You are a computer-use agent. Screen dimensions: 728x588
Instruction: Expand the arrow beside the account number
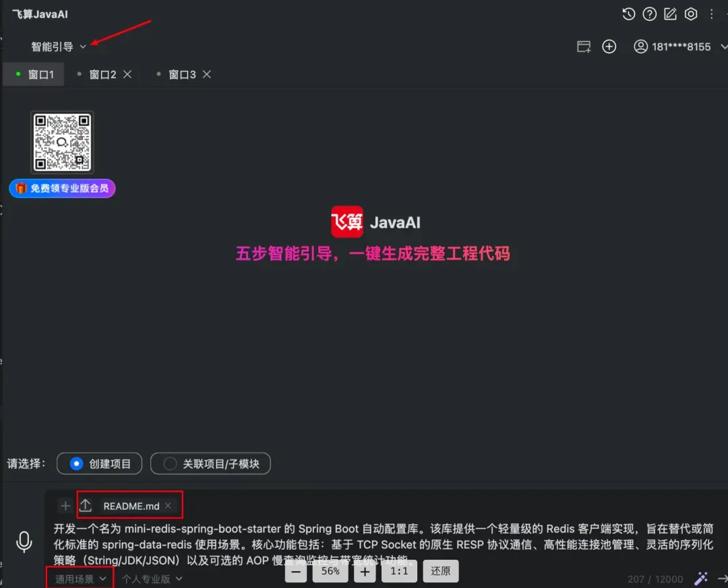[724, 46]
